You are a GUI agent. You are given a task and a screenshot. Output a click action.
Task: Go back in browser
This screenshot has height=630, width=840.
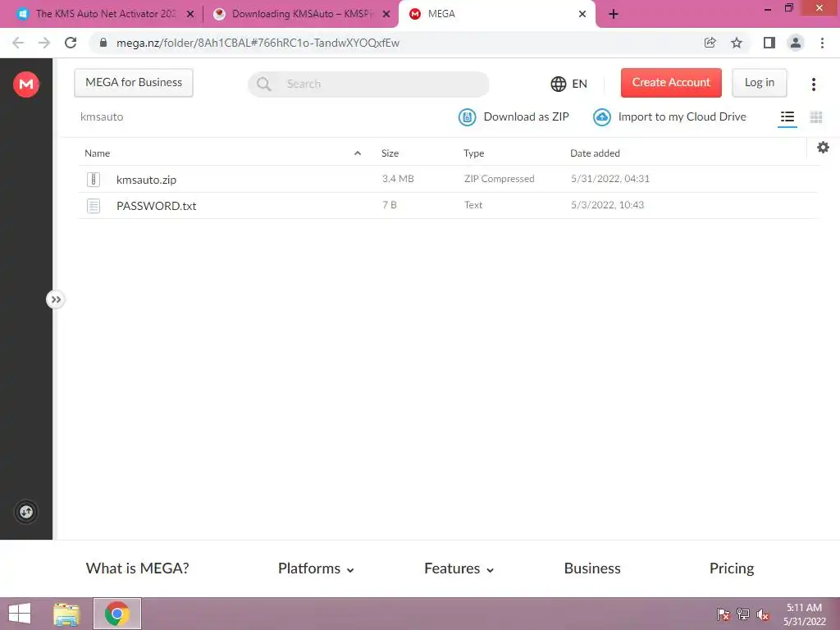tap(18, 43)
